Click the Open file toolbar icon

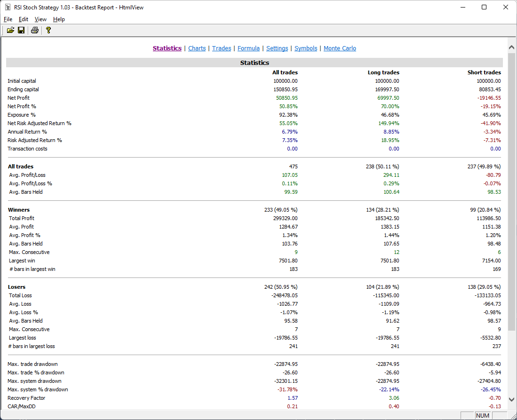10,30
